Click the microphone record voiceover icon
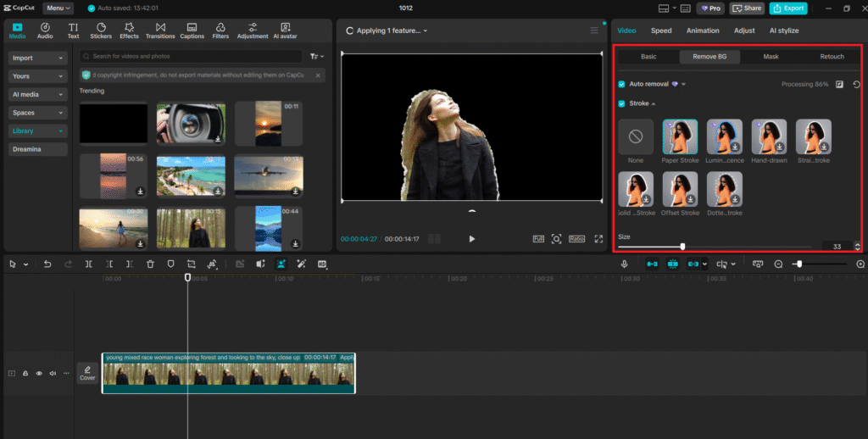Screen dimensions: 868x439 [x=624, y=264]
